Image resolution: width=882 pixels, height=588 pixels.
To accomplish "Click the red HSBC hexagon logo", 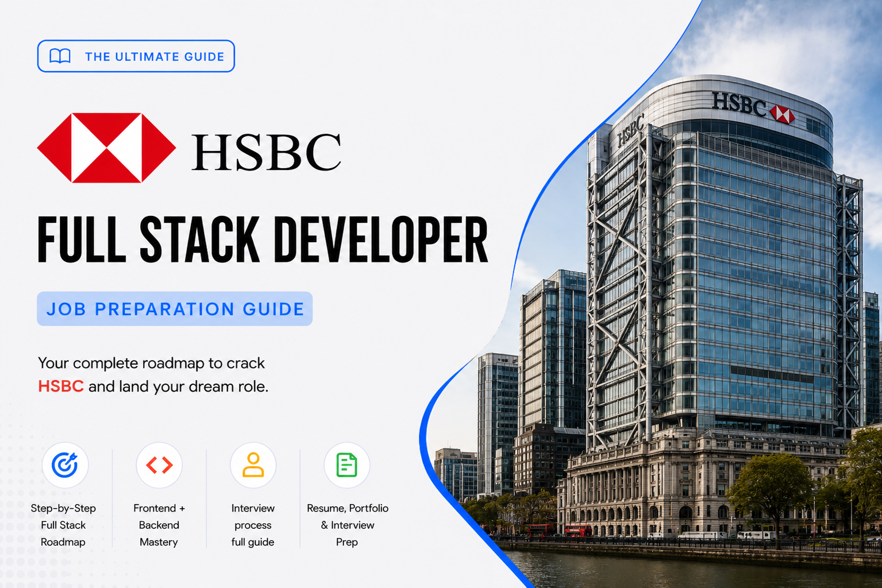I will [106, 148].
